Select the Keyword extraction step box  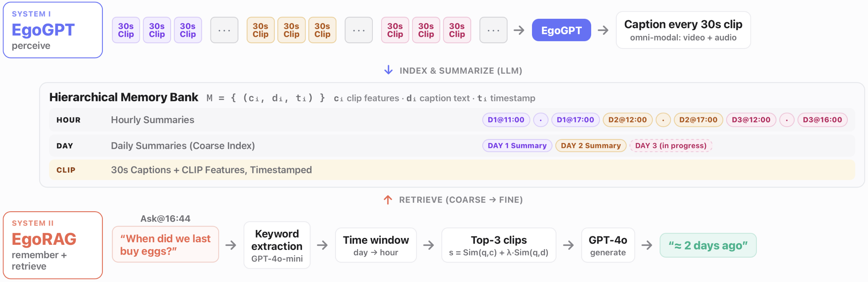click(x=277, y=245)
